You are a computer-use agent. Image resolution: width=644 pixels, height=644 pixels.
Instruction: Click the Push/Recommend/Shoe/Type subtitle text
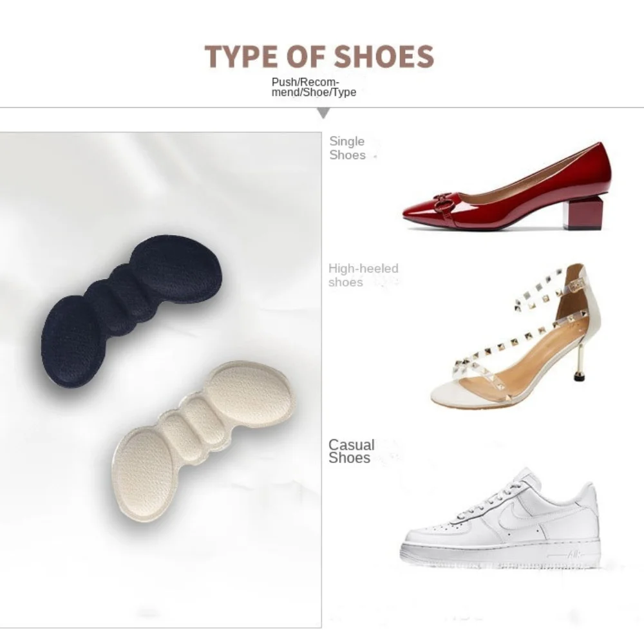(x=314, y=87)
